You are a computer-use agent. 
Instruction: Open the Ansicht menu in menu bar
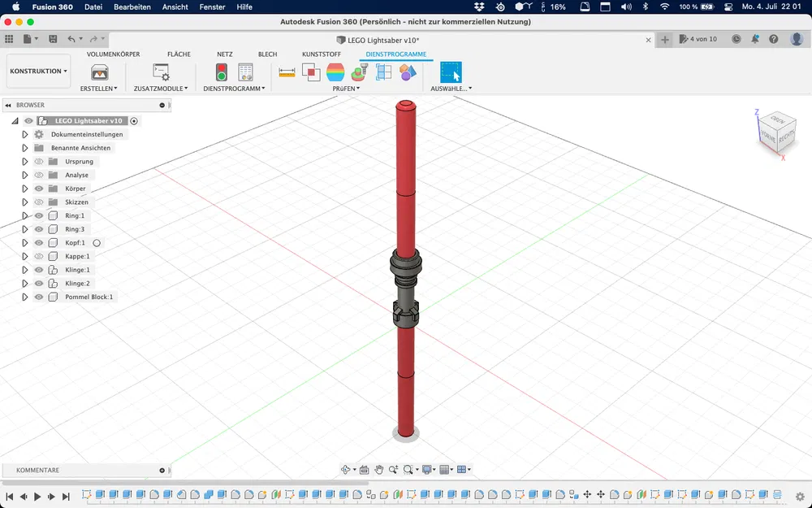click(175, 7)
